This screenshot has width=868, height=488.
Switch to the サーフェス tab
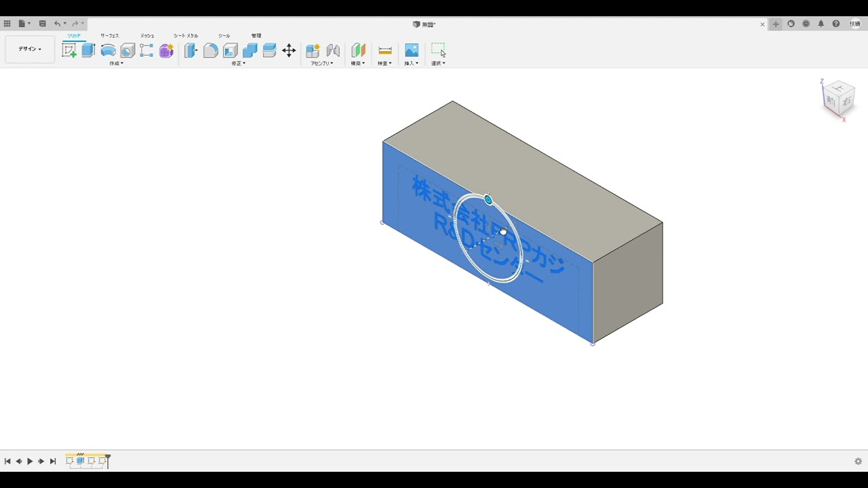(x=110, y=35)
